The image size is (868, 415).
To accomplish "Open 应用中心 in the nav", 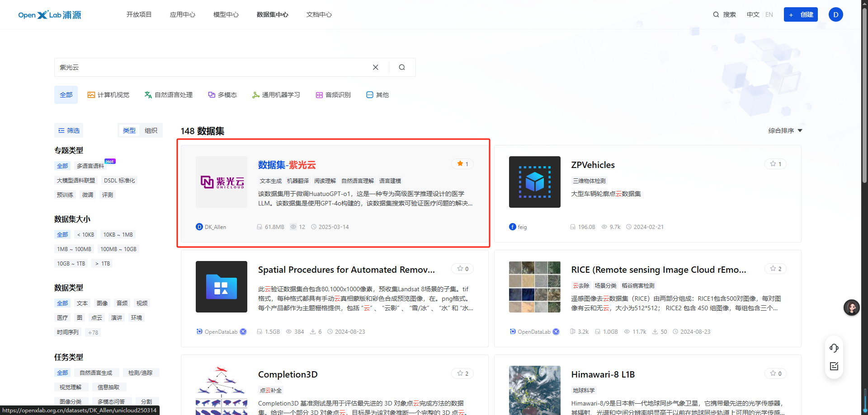I will (x=183, y=14).
